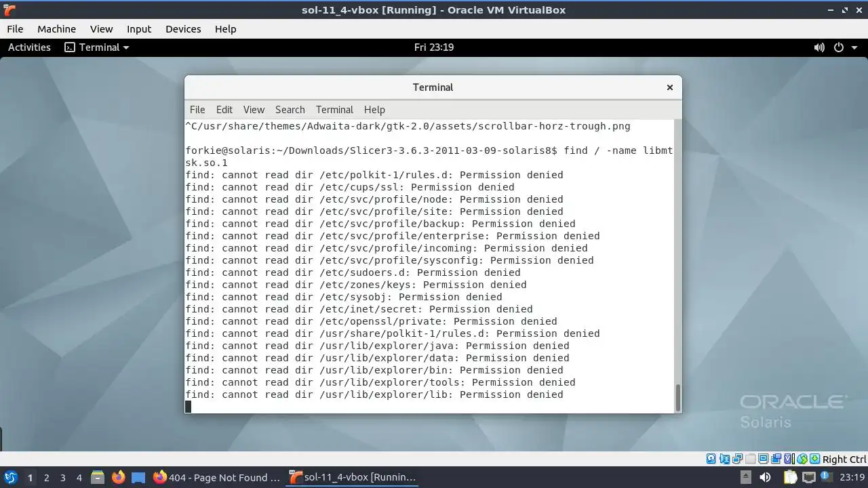The width and height of the screenshot is (868, 488).
Task: Open VirtualBox Input menu
Action: pos(139,29)
